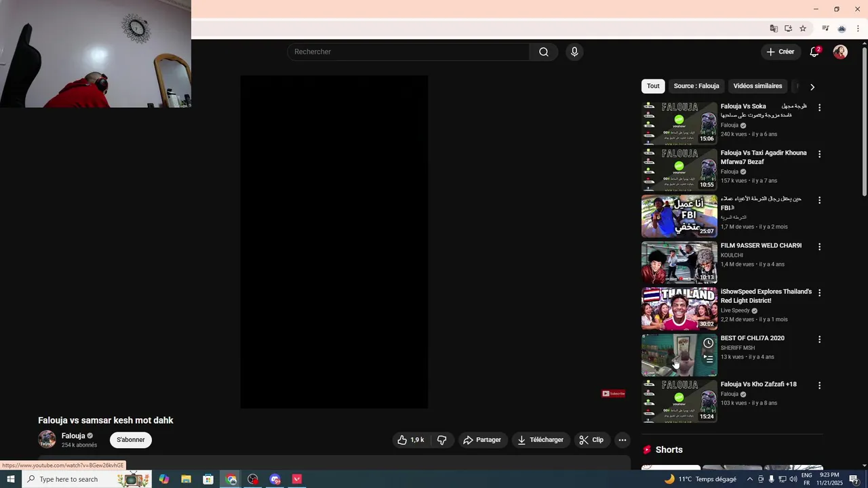Open Windows notification center icon
This screenshot has height=488, width=868.
coord(854,479)
